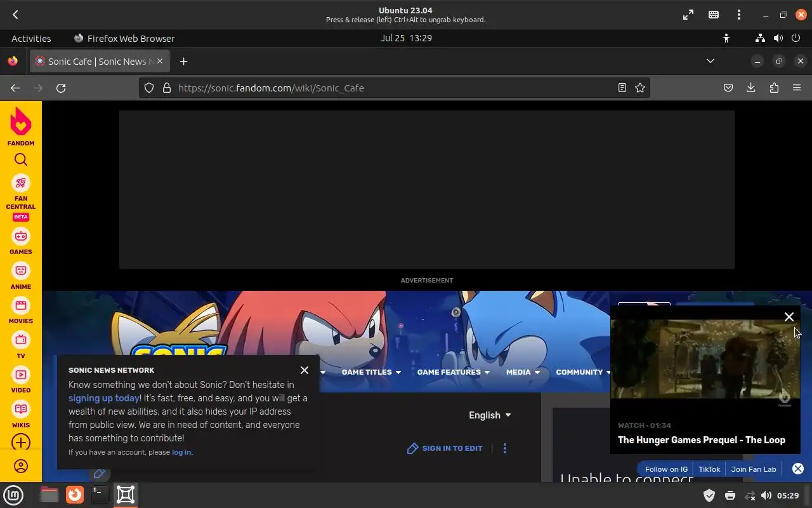The image size is (812, 508).
Task: Click the signing up today link
Action: 104,398
